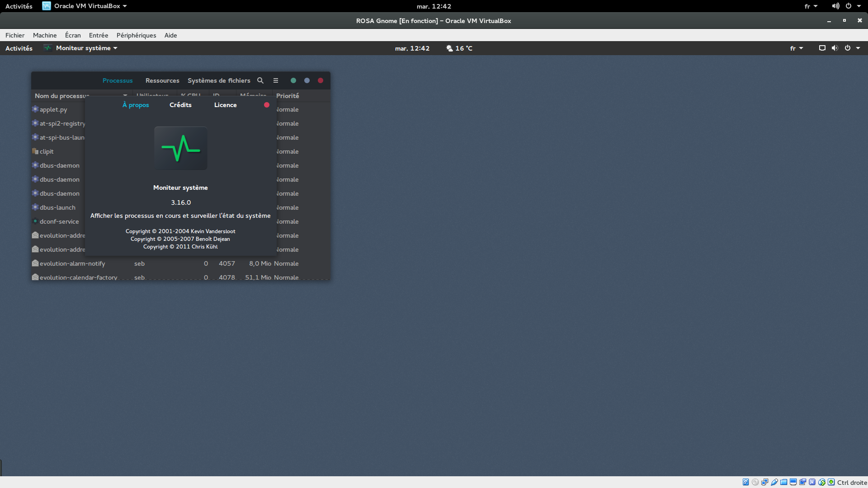Viewport: 868px width, 488px height.
Task: Click the USB device status icon
Action: [x=774, y=482]
